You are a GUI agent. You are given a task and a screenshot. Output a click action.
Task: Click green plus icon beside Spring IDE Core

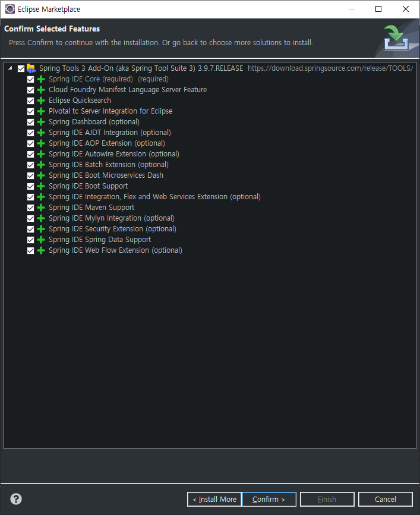coord(41,79)
